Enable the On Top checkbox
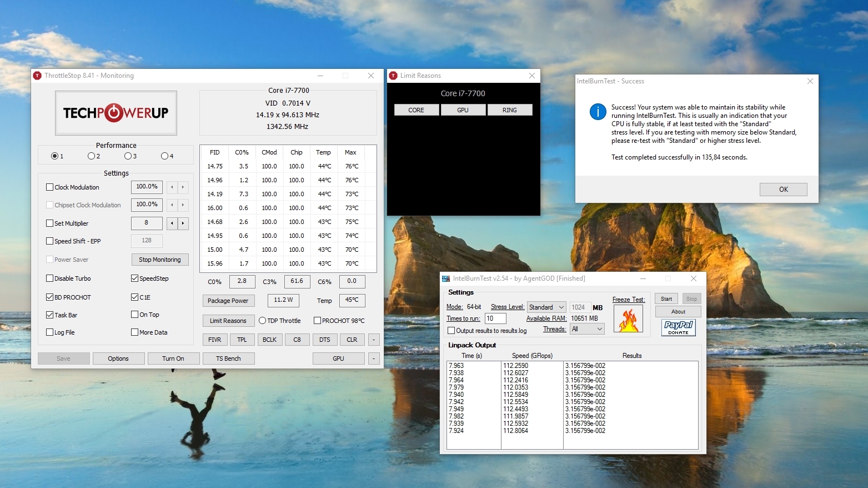This screenshot has height=488, width=868. tap(134, 315)
